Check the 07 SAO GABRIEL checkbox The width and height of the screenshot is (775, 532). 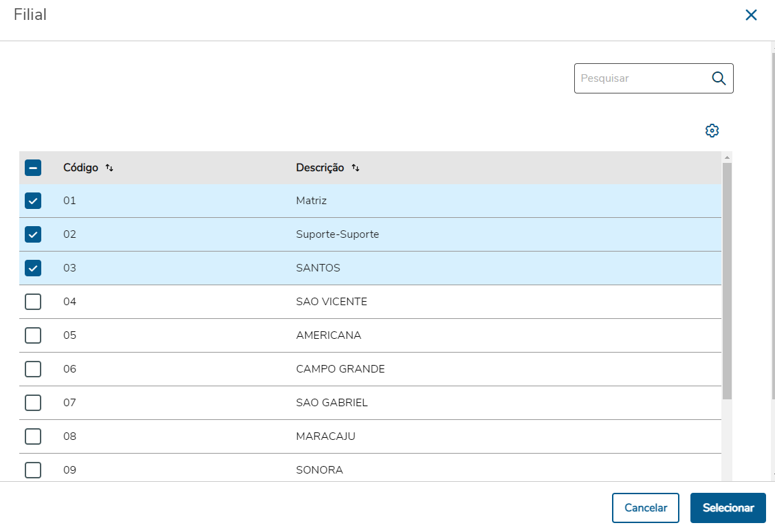pyautogui.click(x=33, y=403)
